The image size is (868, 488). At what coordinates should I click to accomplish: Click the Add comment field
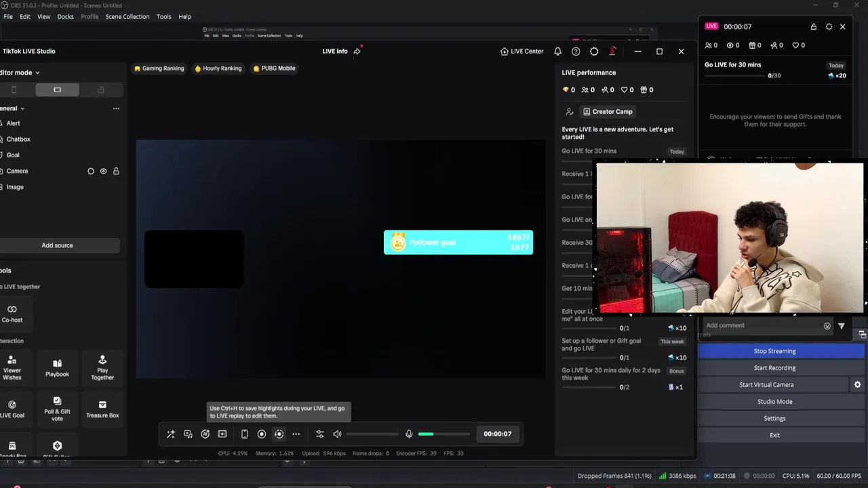(762, 325)
